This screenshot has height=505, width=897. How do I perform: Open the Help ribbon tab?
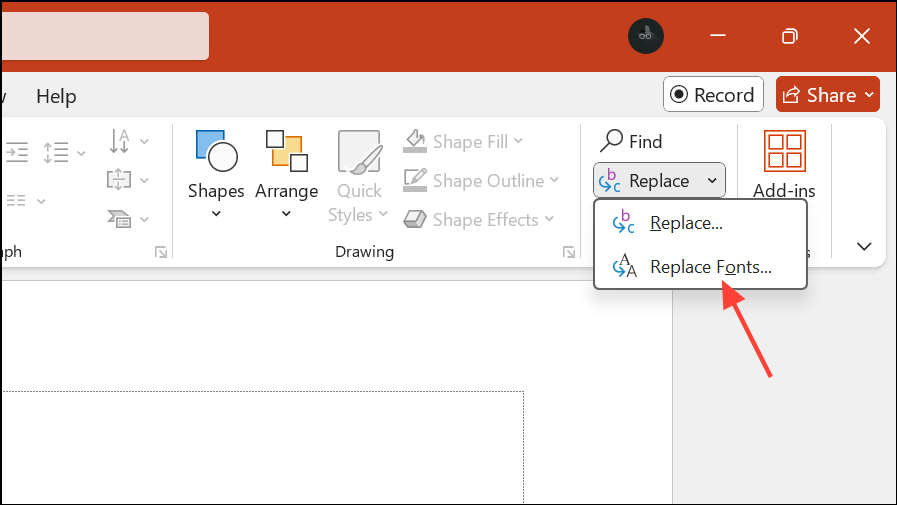(x=56, y=96)
